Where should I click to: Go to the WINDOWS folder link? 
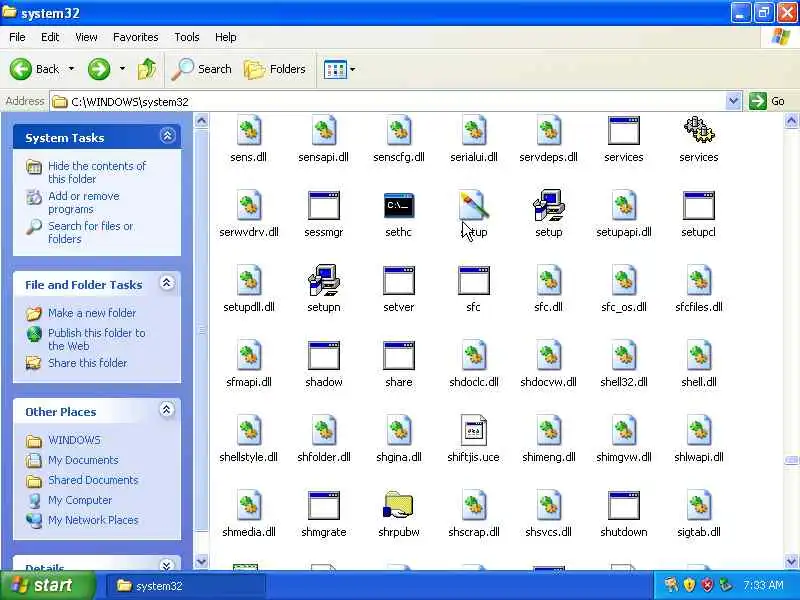tap(74, 440)
